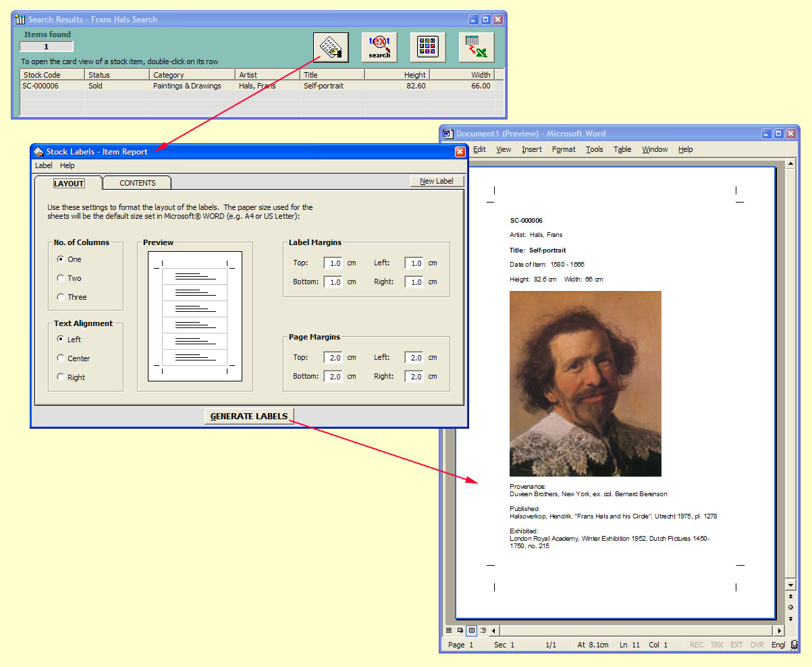Click Word vertical scrollbar up arrow

pyautogui.click(x=790, y=164)
